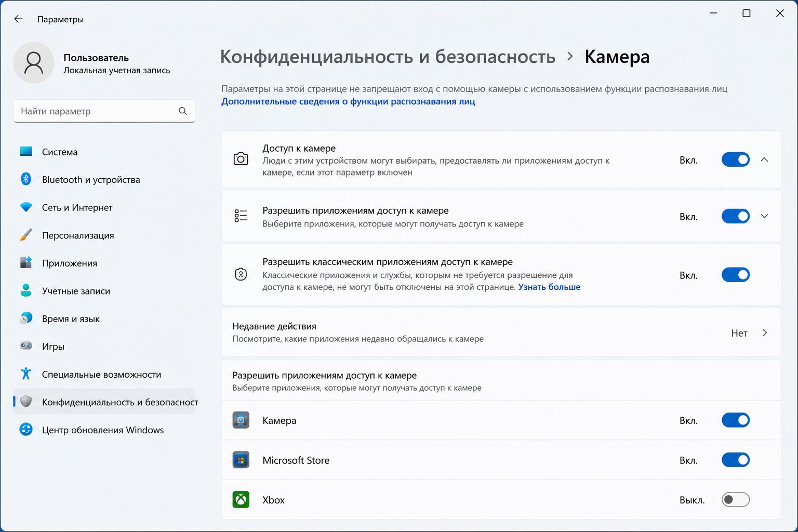798x532 pixels.
Task: Open Приложения settings category
Action: tap(104, 263)
